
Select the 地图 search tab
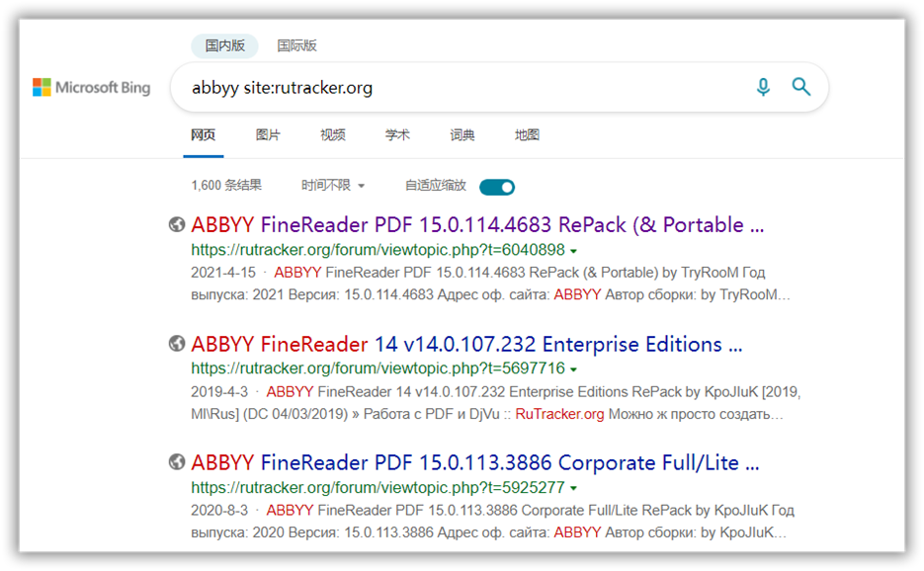pos(527,135)
